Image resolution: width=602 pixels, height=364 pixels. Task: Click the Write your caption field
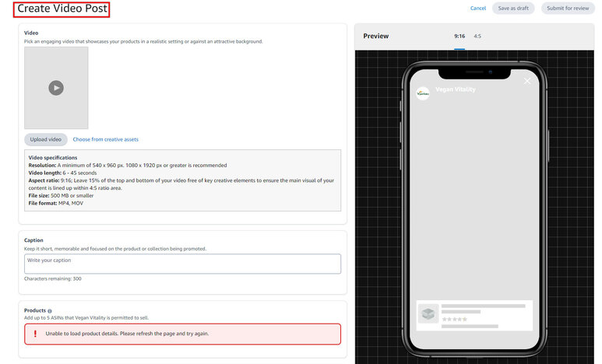(182, 264)
